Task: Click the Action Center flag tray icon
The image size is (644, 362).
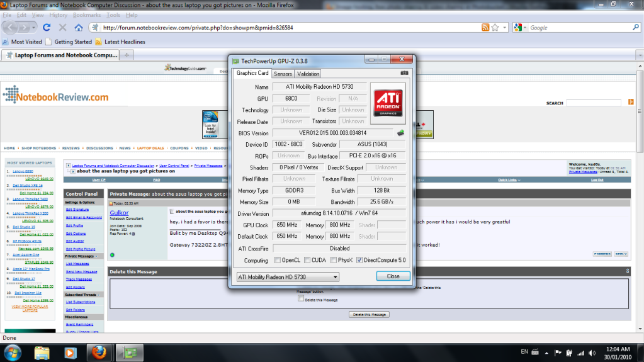Action: (558, 353)
